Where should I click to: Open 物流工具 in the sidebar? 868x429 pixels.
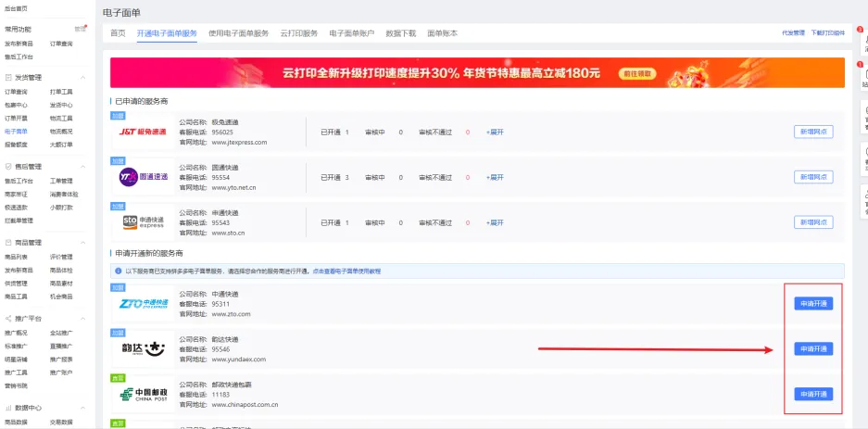[x=61, y=119]
